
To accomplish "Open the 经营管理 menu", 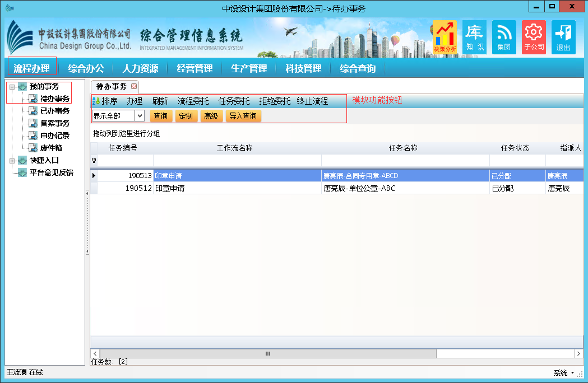I will [x=195, y=68].
